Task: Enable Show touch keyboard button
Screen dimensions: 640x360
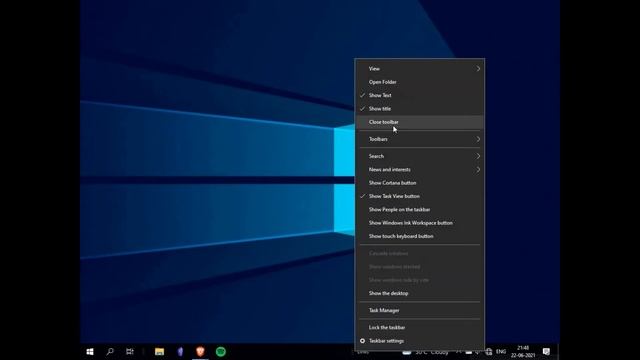Action: (x=420, y=236)
